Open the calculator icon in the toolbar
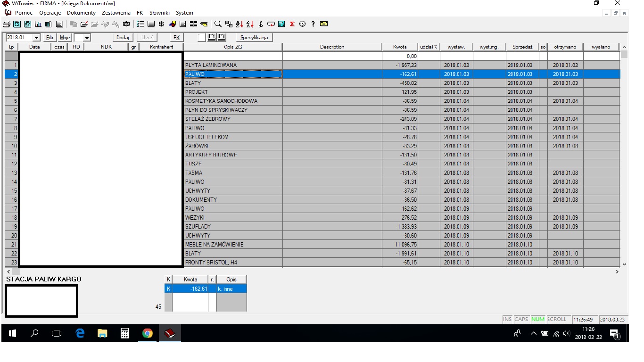644x362 pixels. click(x=281, y=24)
